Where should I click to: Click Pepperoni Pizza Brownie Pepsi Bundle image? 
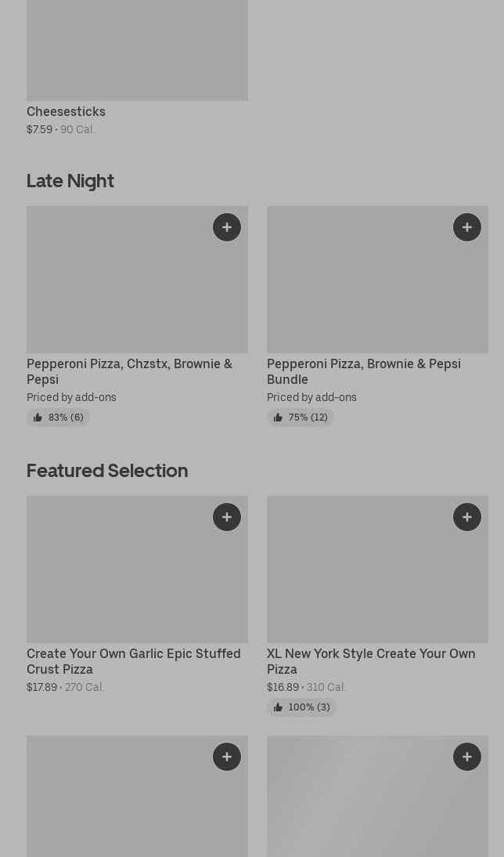pyautogui.click(x=377, y=280)
